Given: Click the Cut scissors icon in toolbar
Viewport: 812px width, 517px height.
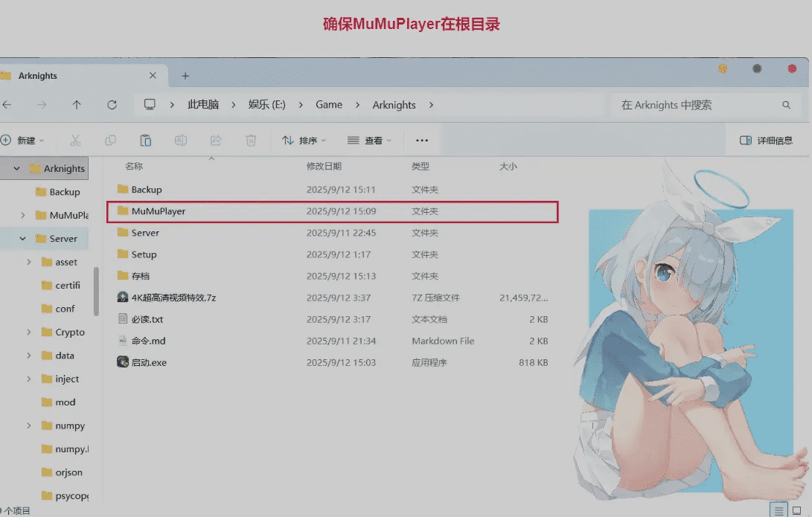Looking at the screenshot, I should click(75, 141).
